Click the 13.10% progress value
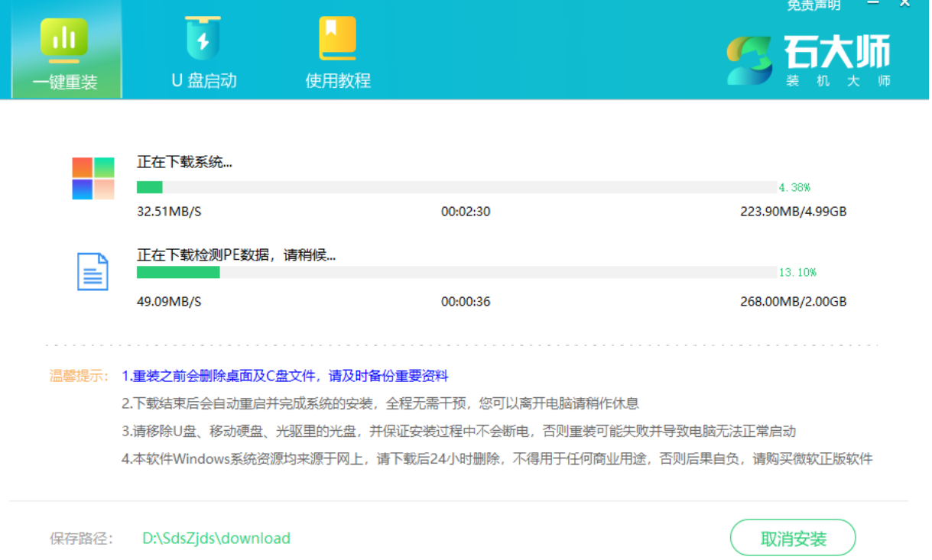The image size is (932, 560). point(797,272)
